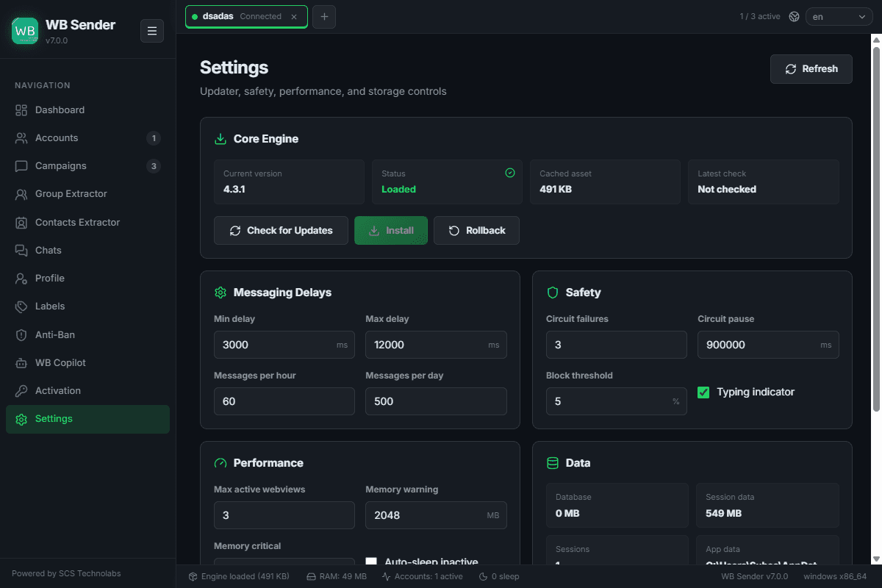Click the Chats bubbles icon
This screenshot has height=588, width=882.
pyautogui.click(x=21, y=251)
